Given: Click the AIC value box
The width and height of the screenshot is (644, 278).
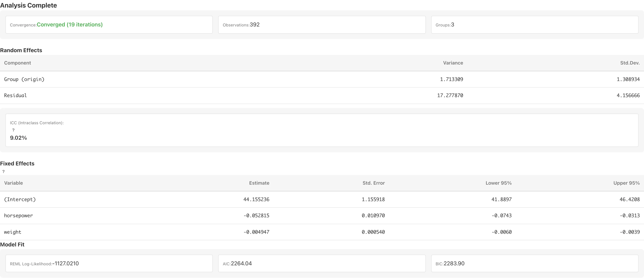Looking at the screenshot, I should tap(322, 263).
